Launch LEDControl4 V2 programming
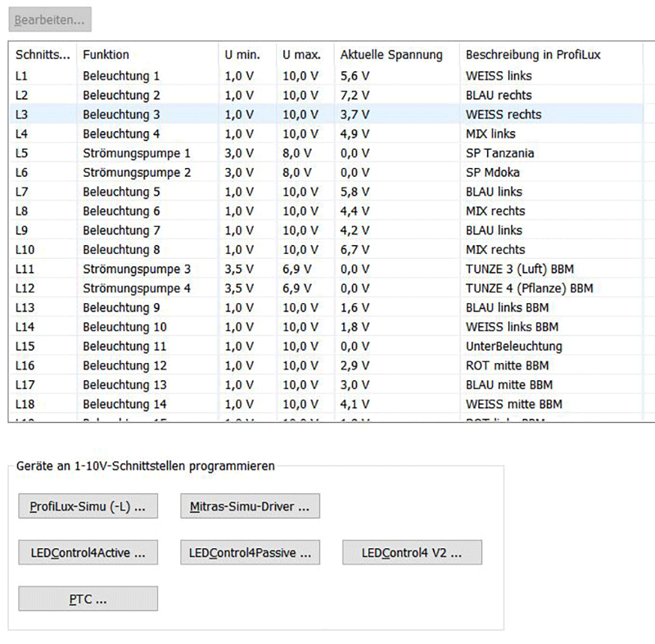Viewport: 655px width, 644px height. coord(412,553)
